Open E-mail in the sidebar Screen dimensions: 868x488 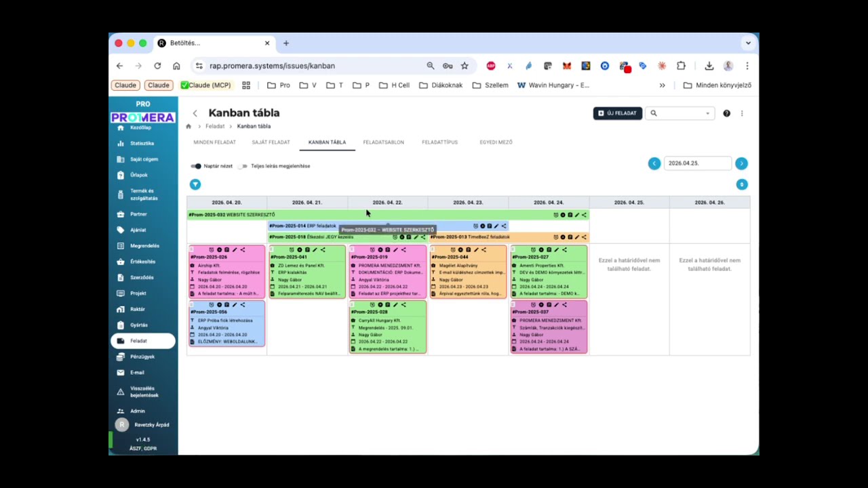pos(142,373)
